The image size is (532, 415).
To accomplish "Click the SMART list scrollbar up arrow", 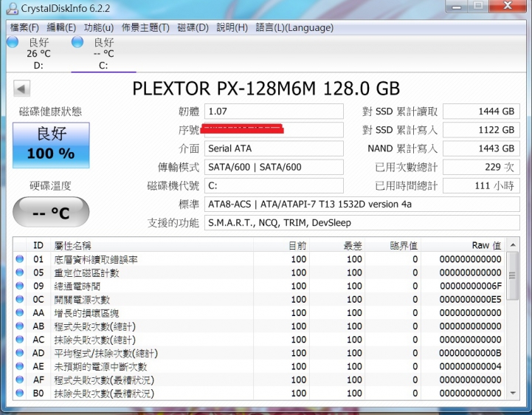I will [x=513, y=245].
